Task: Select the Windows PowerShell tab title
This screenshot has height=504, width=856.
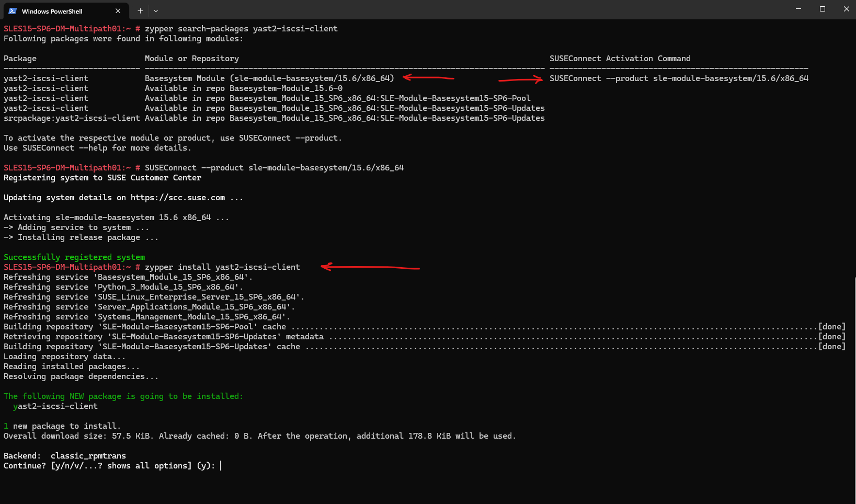Action: coord(52,11)
